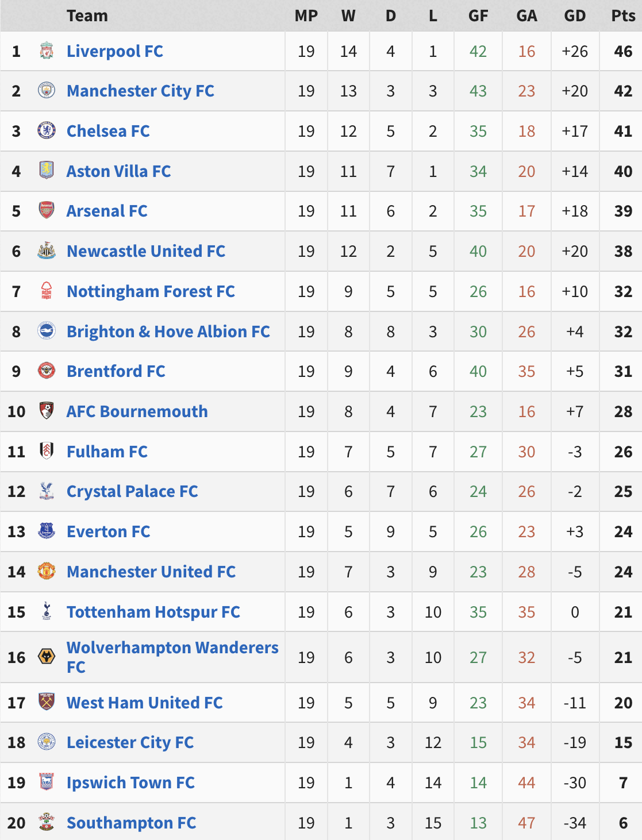Click the Newcastle United FC crest icon
The width and height of the screenshot is (642, 840).
click(x=47, y=251)
